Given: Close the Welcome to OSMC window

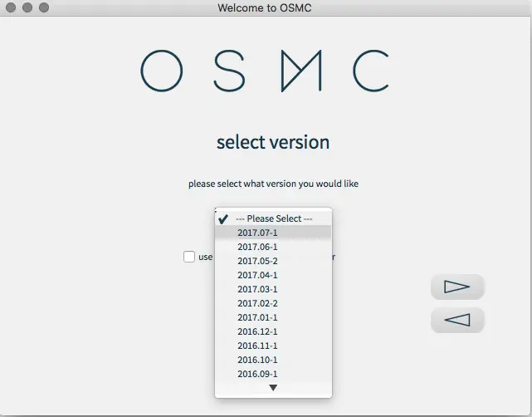Looking at the screenshot, I should point(11,7).
